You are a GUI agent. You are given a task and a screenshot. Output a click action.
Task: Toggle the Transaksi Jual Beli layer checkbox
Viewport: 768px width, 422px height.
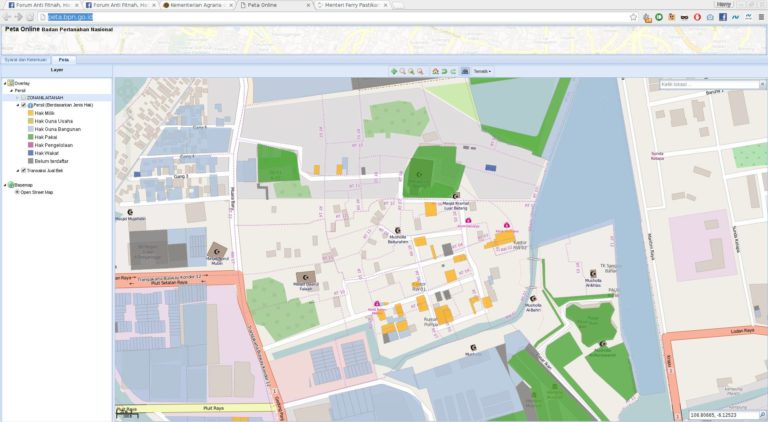coord(23,170)
